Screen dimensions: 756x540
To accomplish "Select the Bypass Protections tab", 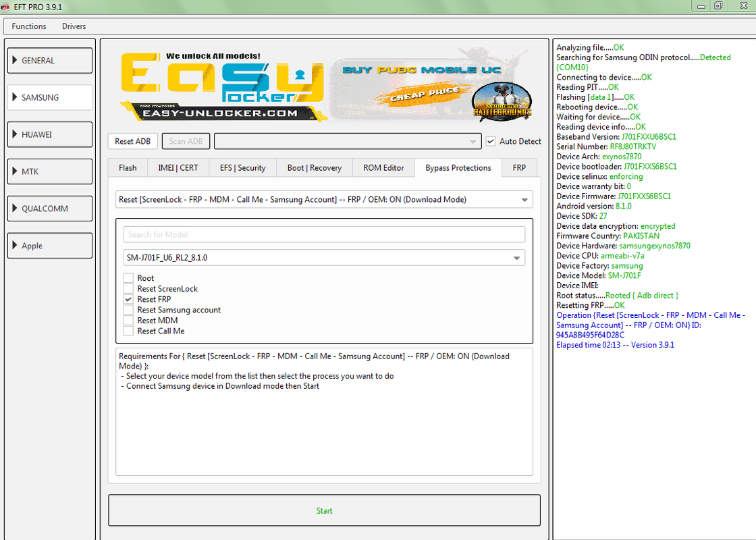I will click(458, 168).
